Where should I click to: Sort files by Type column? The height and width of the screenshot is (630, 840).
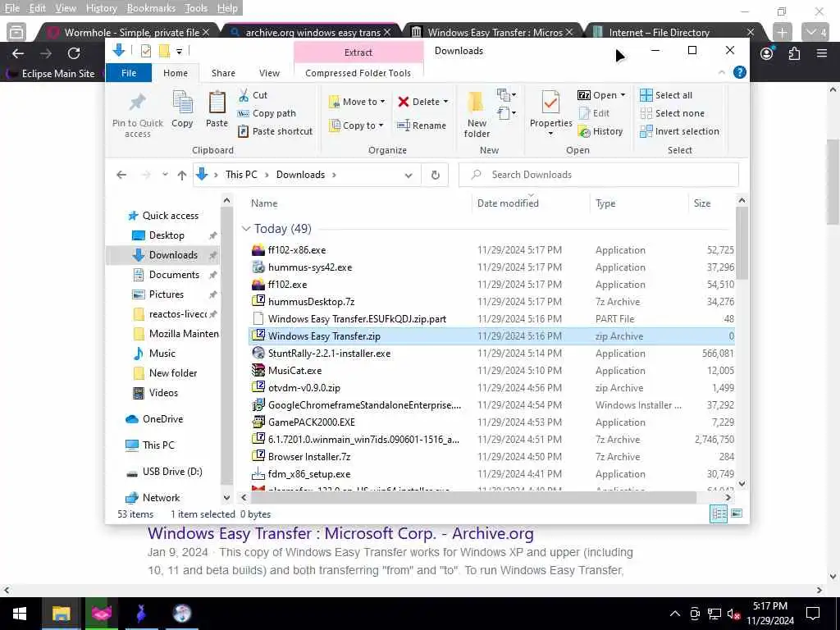pyautogui.click(x=605, y=203)
